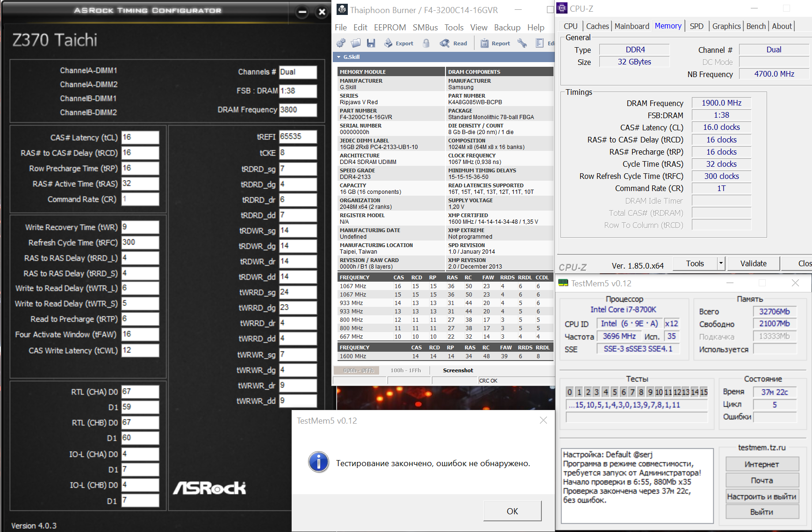
Task: Open the Bench tab in CPU-Z
Action: coord(756,26)
